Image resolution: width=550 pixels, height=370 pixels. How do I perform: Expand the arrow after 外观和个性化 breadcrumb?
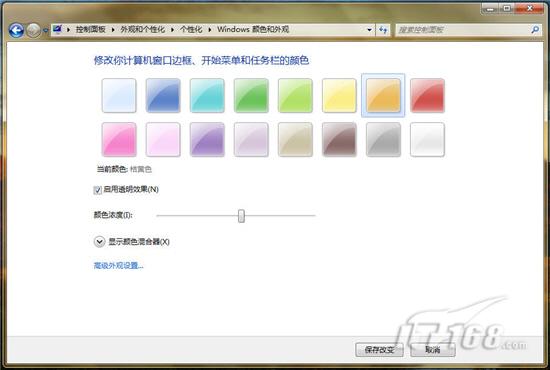[x=172, y=30]
